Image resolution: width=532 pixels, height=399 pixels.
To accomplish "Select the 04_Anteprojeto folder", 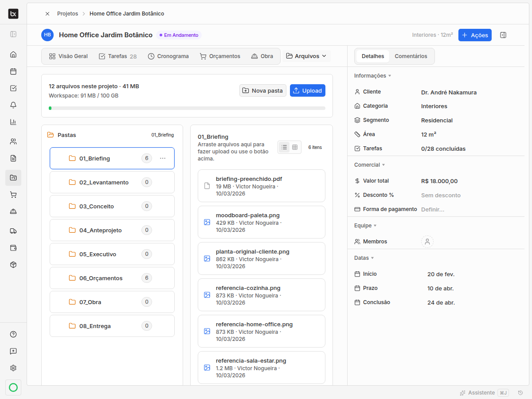I will (x=112, y=230).
